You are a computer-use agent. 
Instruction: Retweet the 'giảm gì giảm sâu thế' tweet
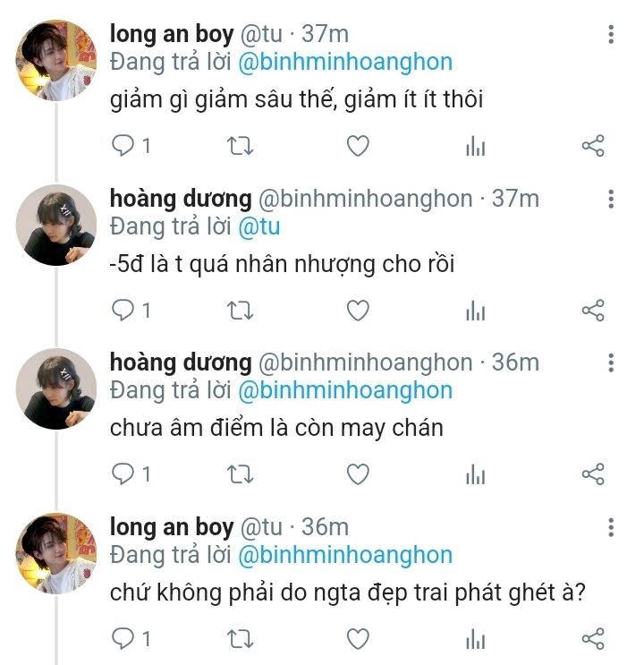pos(241,146)
